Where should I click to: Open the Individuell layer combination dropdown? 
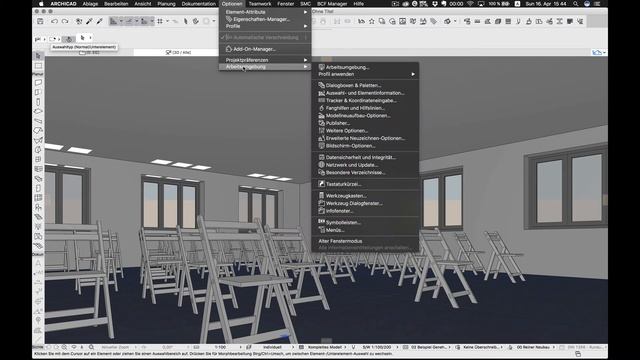[x=272, y=347]
